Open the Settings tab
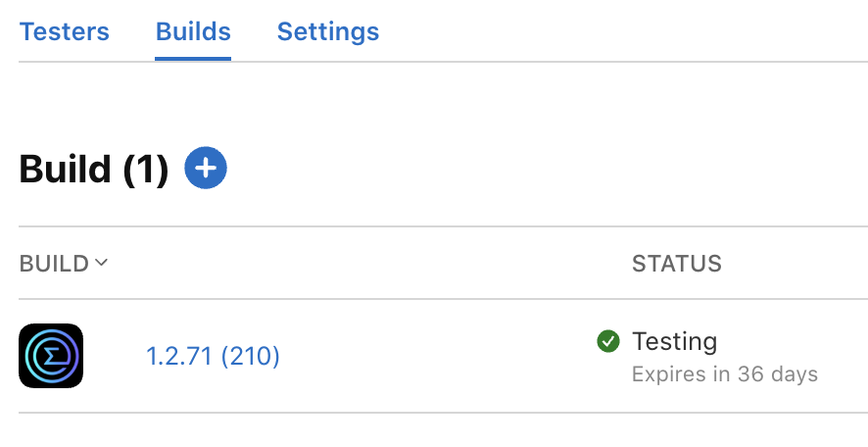 (328, 33)
